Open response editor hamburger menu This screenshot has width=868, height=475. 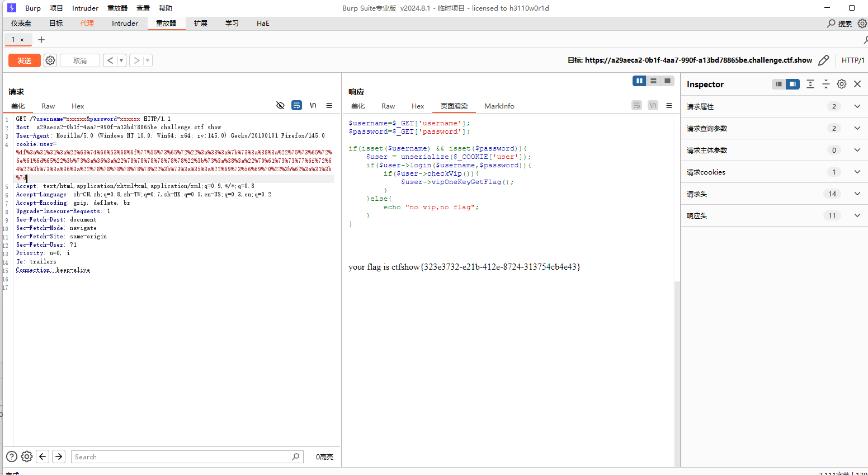coord(669,105)
